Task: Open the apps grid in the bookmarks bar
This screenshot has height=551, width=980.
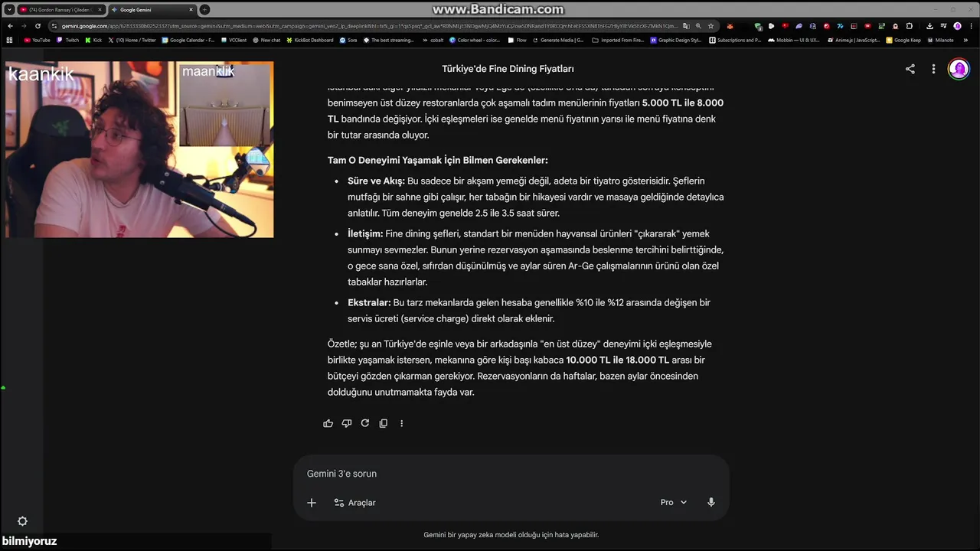Action: point(9,40)
